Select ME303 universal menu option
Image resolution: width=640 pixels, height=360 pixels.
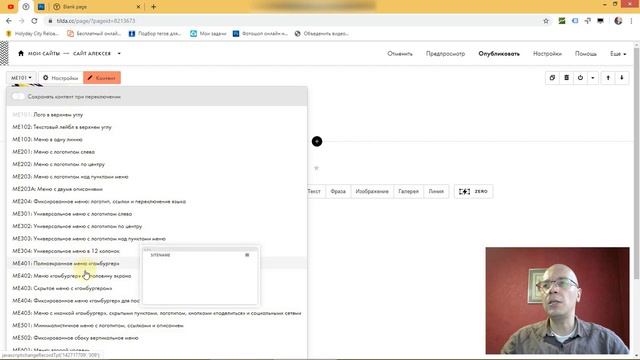[x=89, y=239]
